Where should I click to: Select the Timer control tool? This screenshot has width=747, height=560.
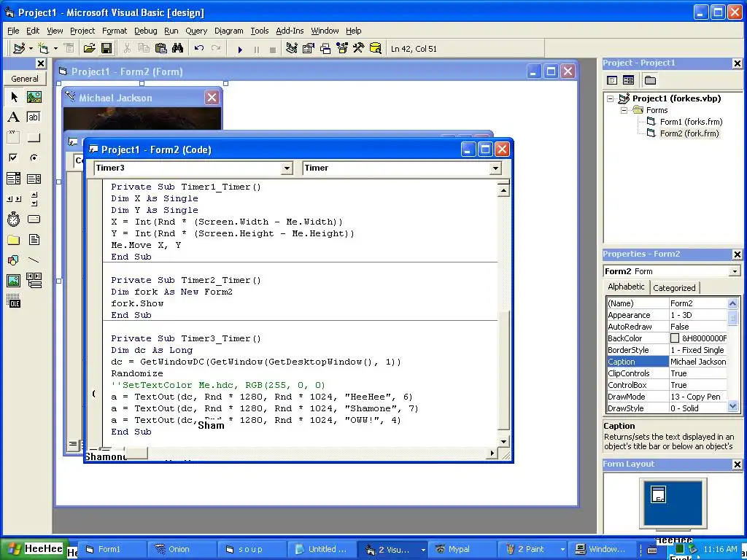[14, 219]
